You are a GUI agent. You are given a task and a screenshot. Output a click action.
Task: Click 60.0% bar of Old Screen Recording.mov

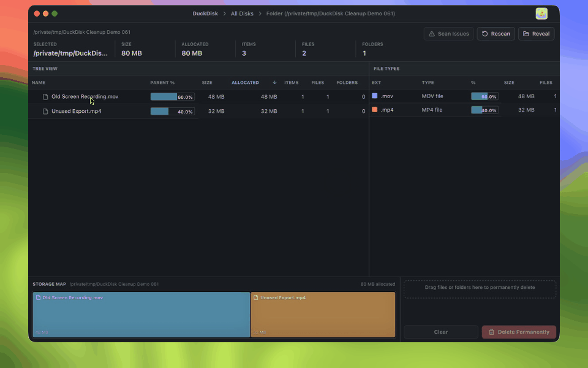173,97
